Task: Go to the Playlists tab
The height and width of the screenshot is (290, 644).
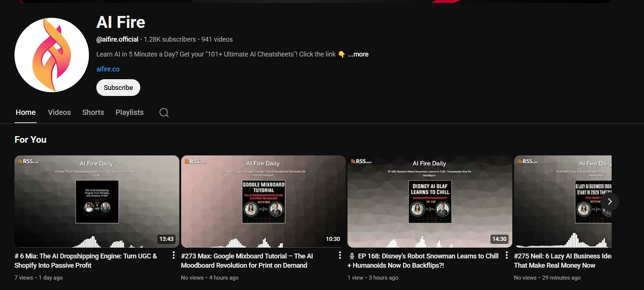Action: click(129, 112)
